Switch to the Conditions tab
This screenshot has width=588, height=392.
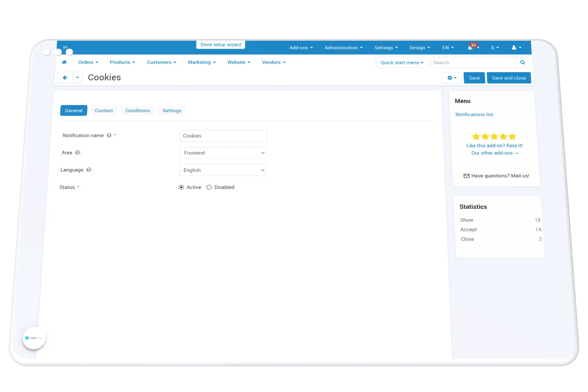click(138, 111)
